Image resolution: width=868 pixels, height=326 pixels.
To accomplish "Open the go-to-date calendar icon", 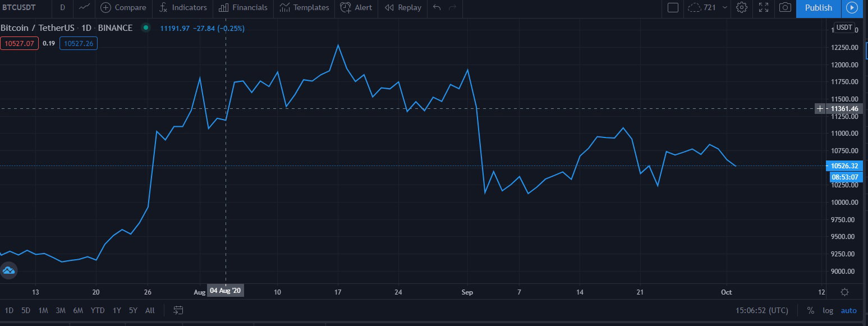I will (x=178, y=310).
